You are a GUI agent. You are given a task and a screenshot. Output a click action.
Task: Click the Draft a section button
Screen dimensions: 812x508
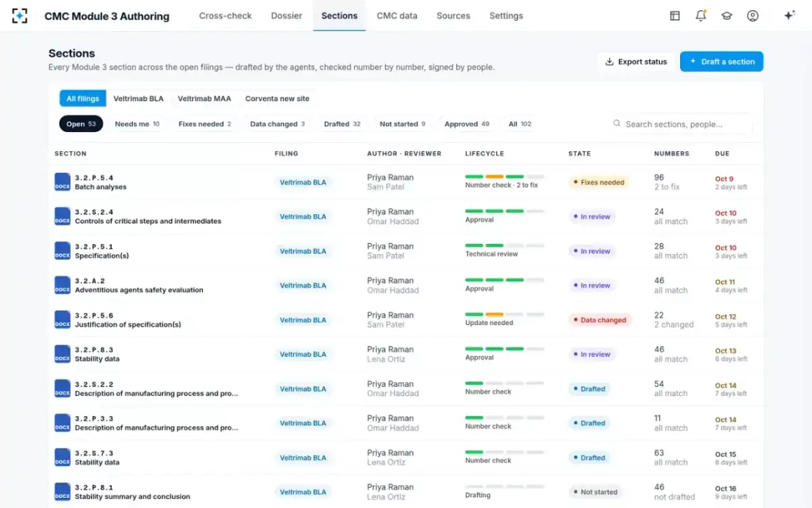pyautogui.click(x=721, y=62)
